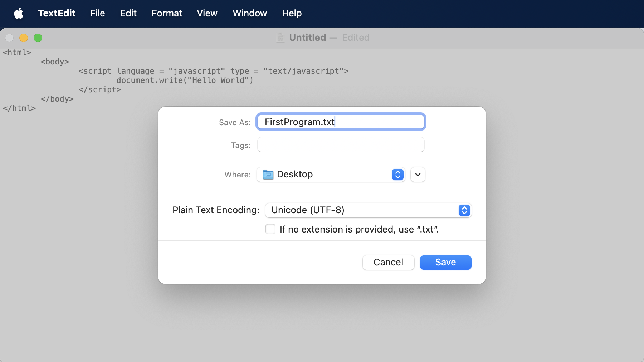Click the blue stepper arrows on Encoding dropdown

pyautogui.click(x=464, y=210)
